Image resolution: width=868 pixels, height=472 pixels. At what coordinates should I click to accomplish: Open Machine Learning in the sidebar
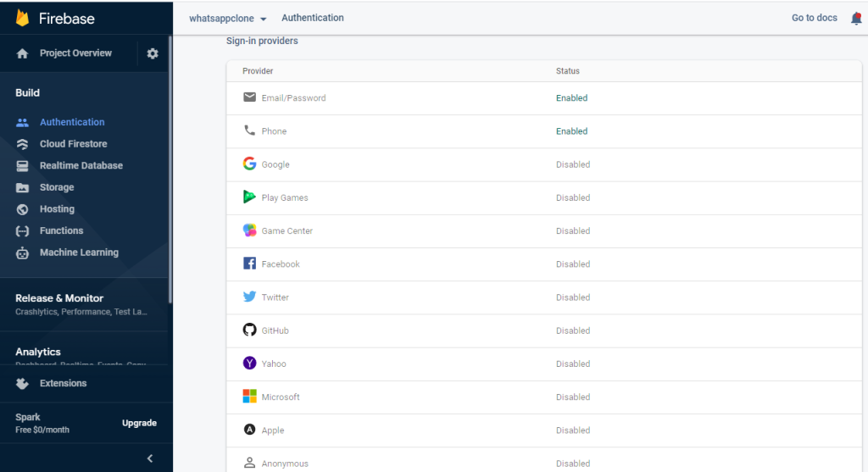tap(79, 253)
